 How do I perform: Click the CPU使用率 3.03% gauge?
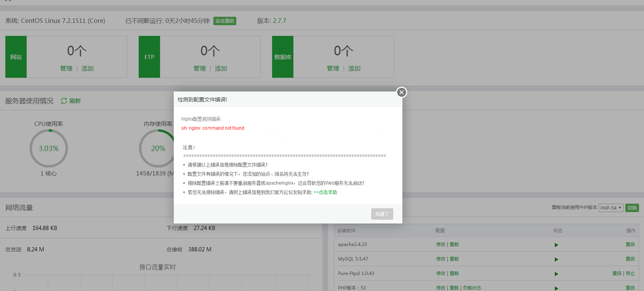(49, 148)
